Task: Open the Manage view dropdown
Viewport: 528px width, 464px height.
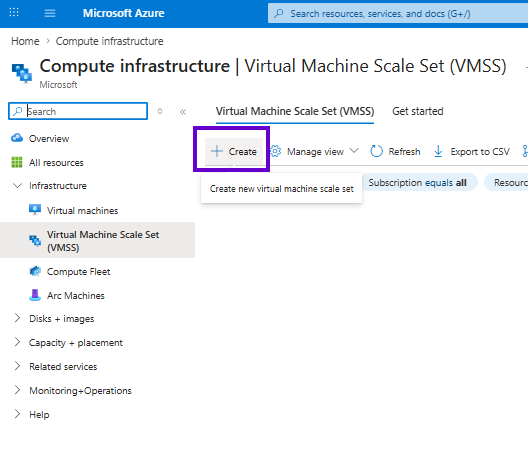Action: click(x=314, y=152)
